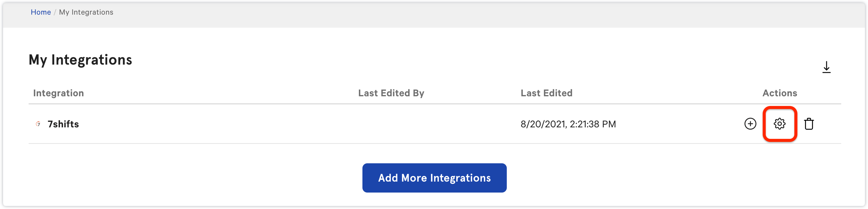Click the 7shifts logo icon
The image size is (868, 209).
click(38, 124)
